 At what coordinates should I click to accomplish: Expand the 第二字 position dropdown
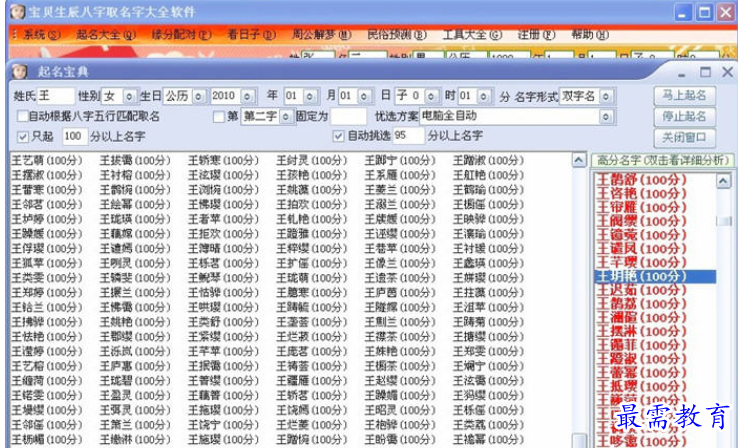click(286, 116)
